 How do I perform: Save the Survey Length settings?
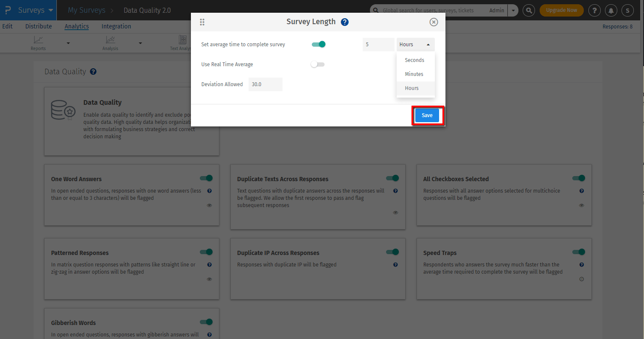[x=427, y=115]
